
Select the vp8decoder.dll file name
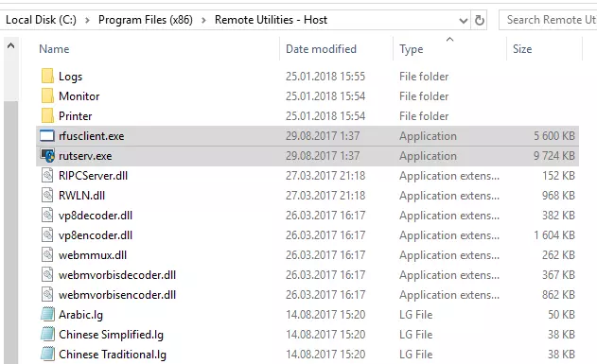96,216
